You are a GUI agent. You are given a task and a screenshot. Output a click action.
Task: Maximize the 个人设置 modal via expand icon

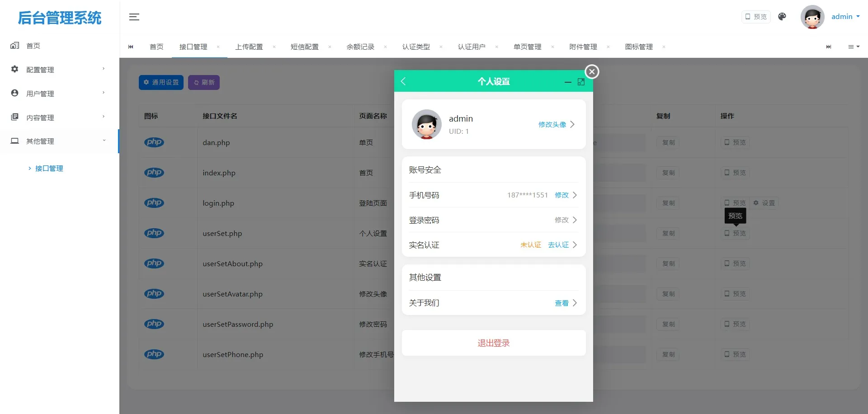(581, 82)
